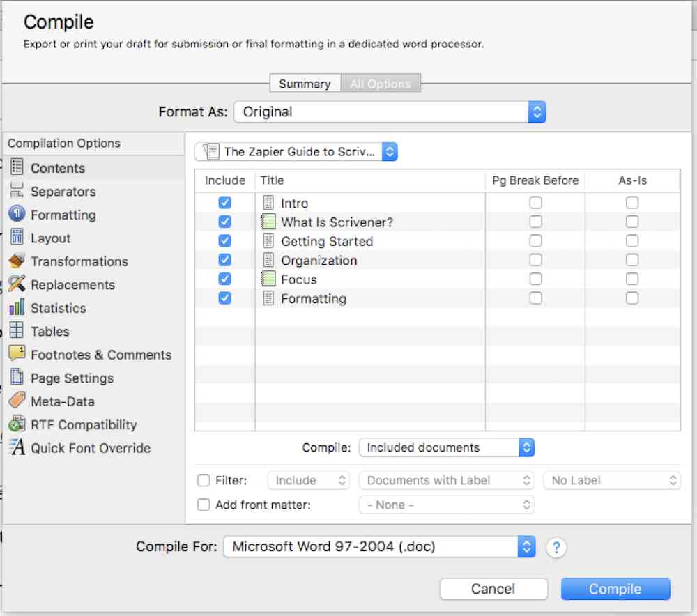This screenshot has height=616, width=697.
Task: Open the Format As dropdown
Action: pos(390,112)
